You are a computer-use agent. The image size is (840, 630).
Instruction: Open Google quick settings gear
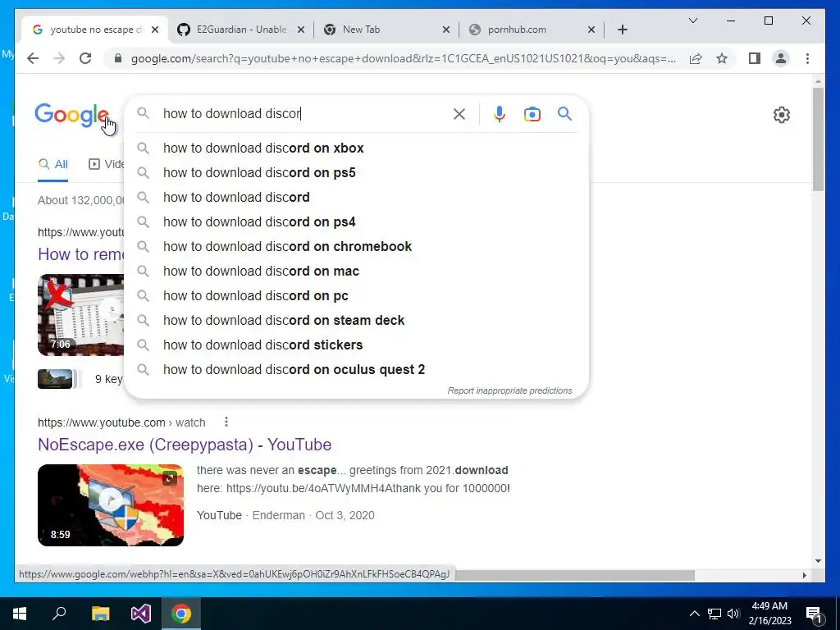tap(782, 115)
